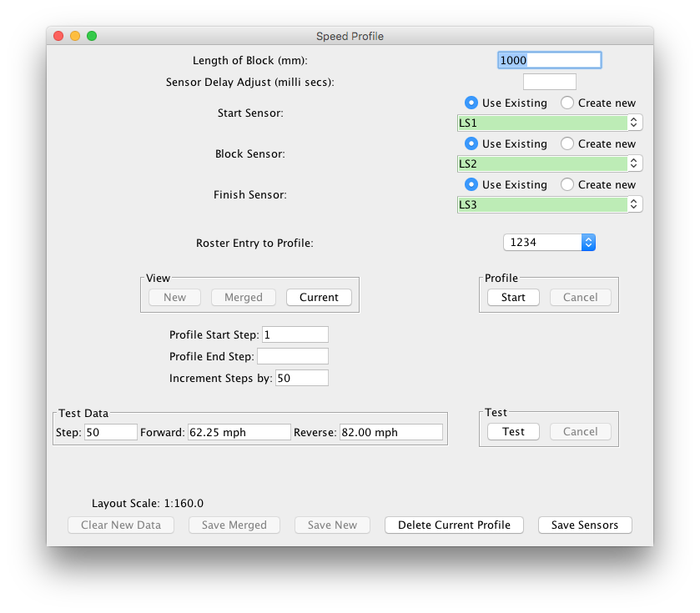Viewport: 700px width, 613px height.
Task: Open the Finish Sensor LS3 dropdown
Action: pyautogui.click(x=550, y=204)
